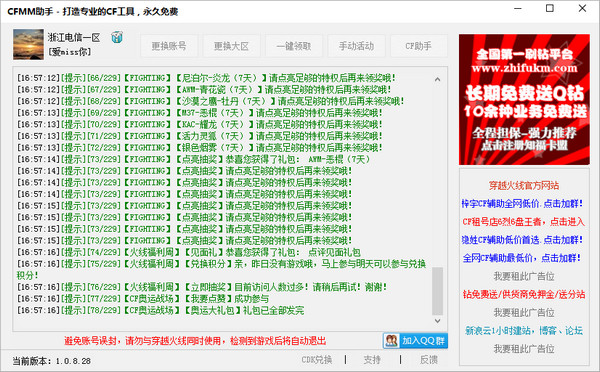
Task: Click last 我要租此广告位 link at bottom
Action: 524,349
